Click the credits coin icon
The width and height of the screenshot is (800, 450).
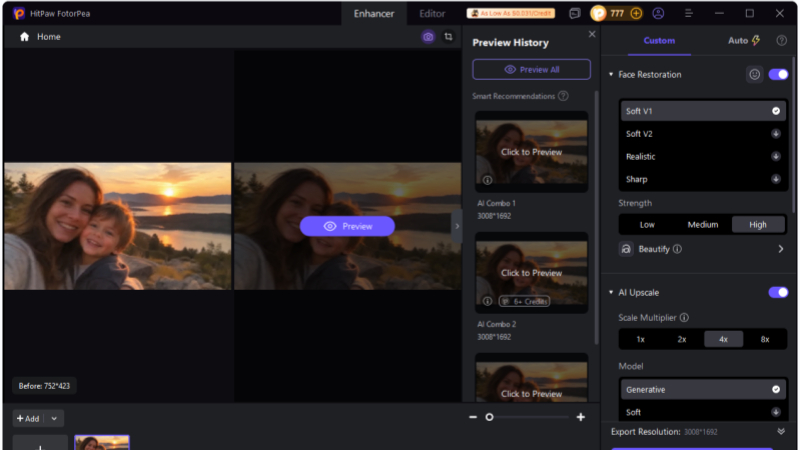click(x=598, y=13)
